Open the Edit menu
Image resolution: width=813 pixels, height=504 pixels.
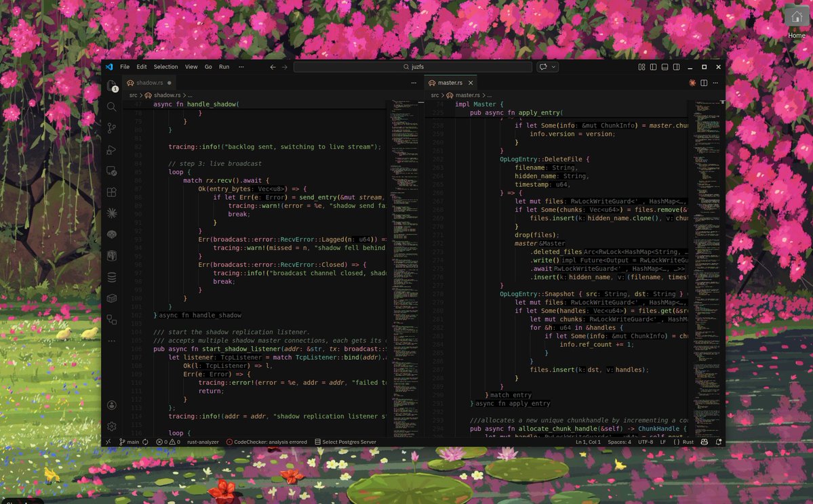click(142, 67)
